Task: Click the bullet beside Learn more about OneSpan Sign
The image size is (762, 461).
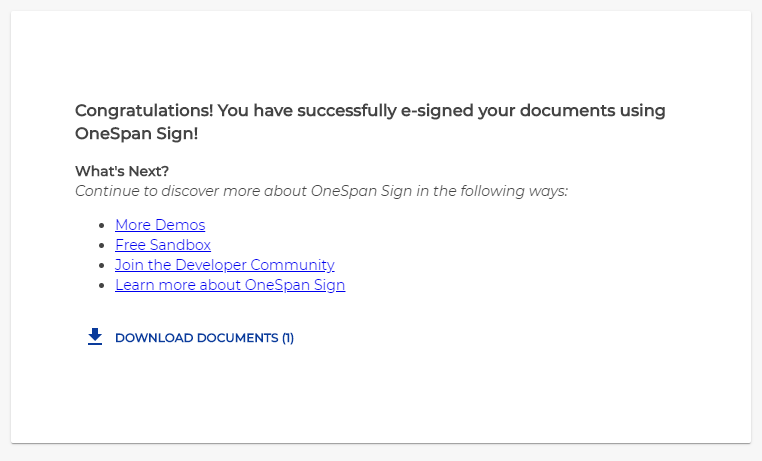Action: click(102, 285)
